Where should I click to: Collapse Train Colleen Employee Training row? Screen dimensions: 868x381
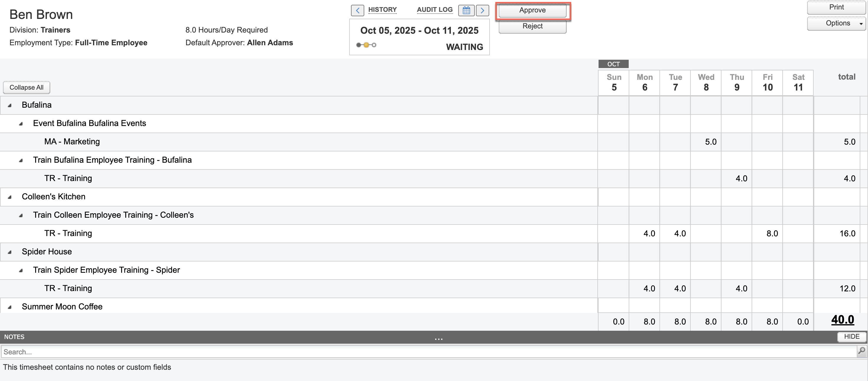[21, 215]
